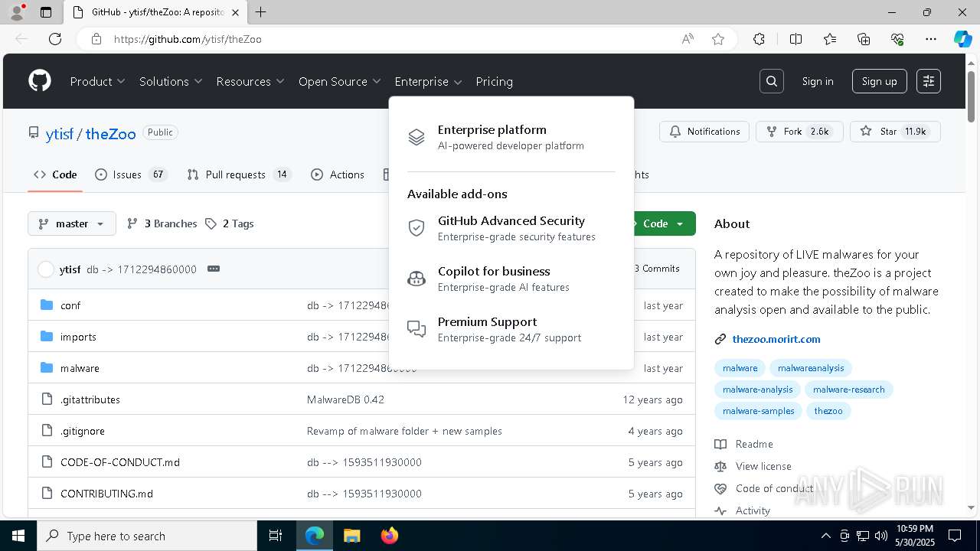
Task: Add page to favorites with the star icon
Action: 718,39
